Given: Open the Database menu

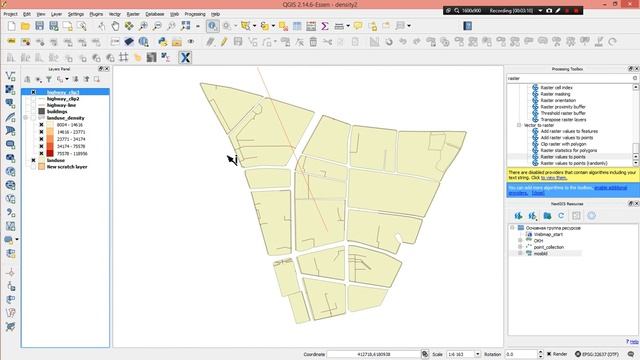Looking at the screenshot, I should (x=155, y=14).
